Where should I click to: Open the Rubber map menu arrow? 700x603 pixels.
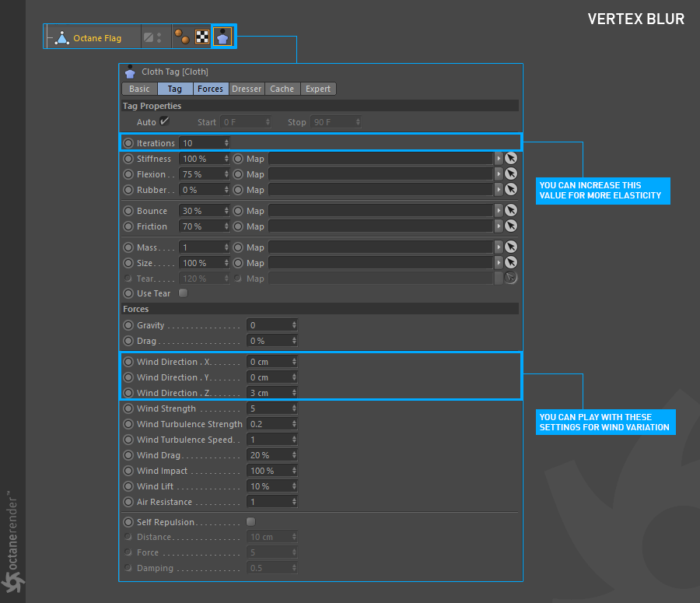click(499, 190)
